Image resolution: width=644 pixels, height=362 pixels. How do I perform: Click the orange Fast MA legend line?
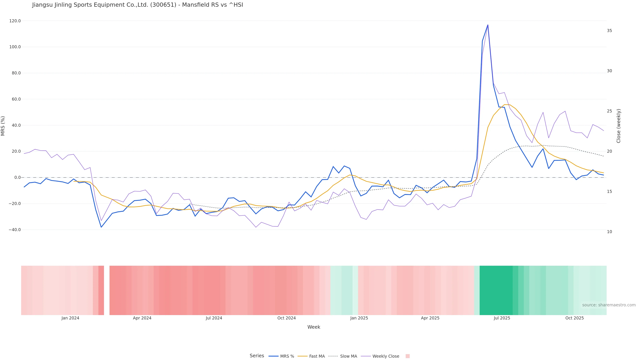303,356
